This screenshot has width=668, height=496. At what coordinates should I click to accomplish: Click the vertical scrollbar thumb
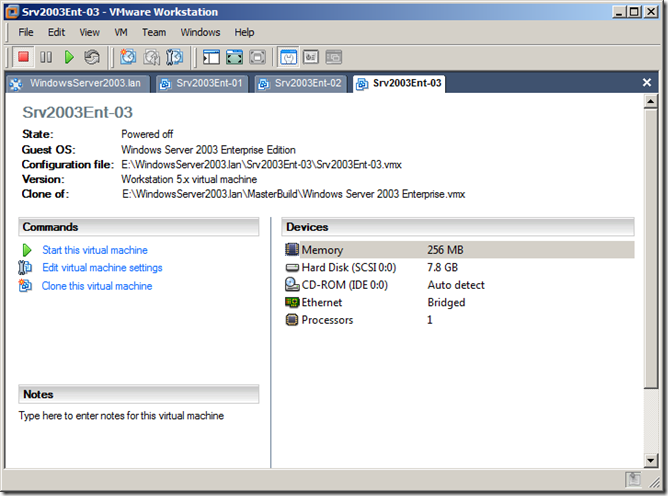click(x=651, y=248)
